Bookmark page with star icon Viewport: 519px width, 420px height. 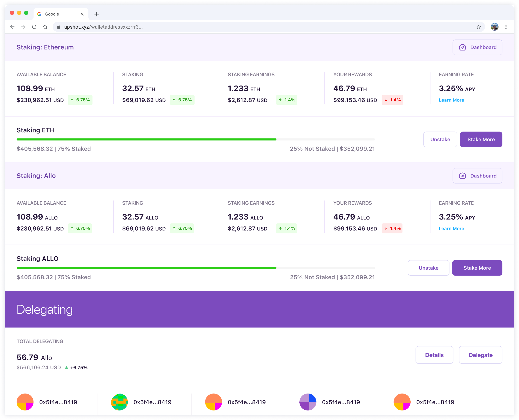point(479,27)
